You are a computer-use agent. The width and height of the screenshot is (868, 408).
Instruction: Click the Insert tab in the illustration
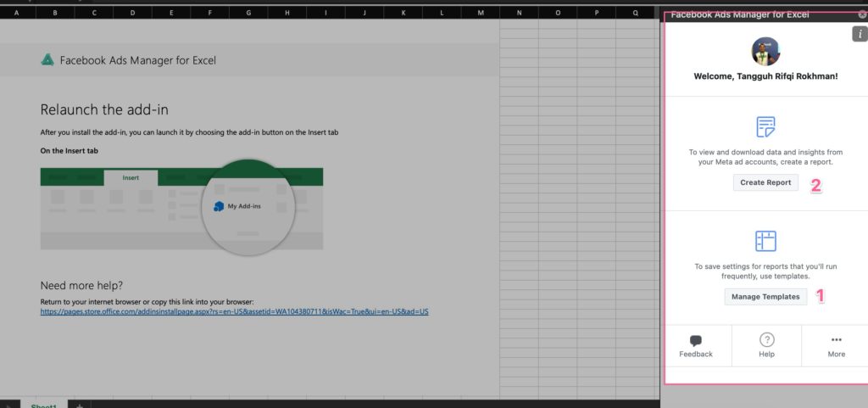point(131,178)
